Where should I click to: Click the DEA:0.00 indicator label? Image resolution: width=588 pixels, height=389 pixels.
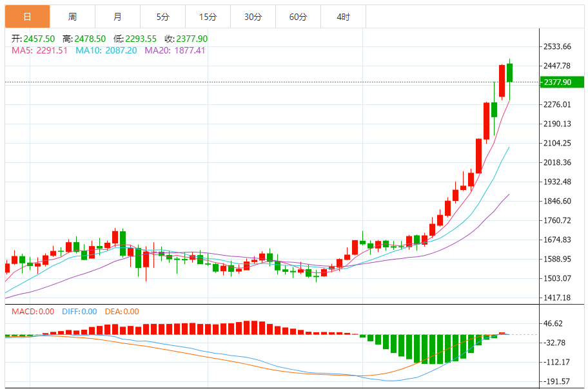[x=121, y=312]
